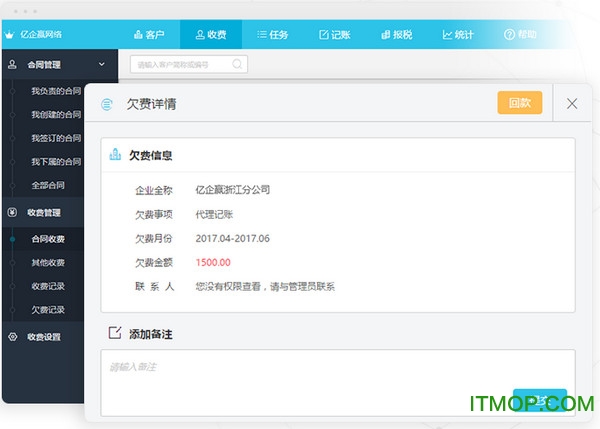Click the 欠费详情 header icon
600x429 pixels.
pos(107,104)
